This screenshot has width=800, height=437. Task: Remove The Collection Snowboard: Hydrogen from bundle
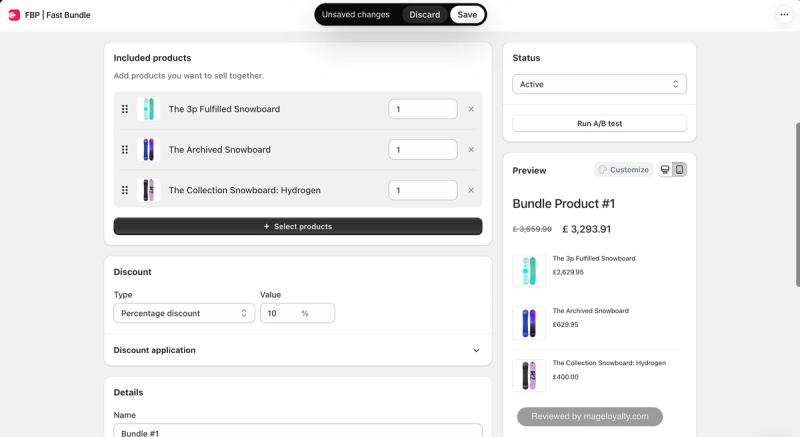point(471,190)
